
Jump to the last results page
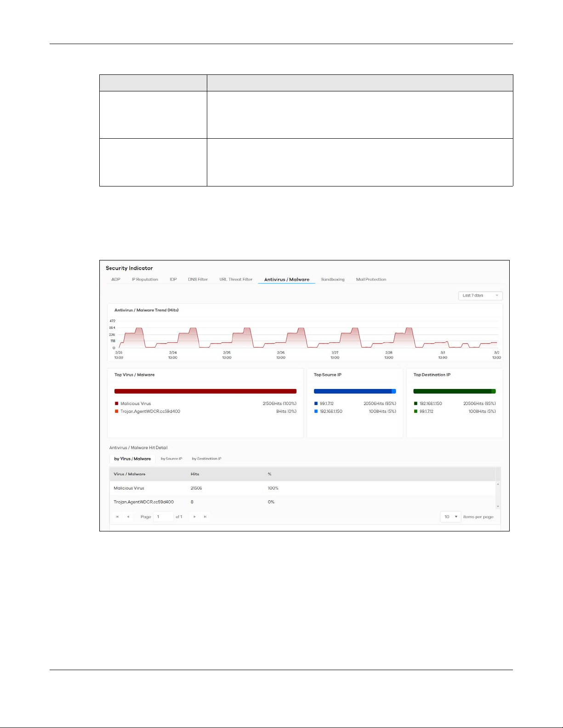click(x=205, y=517)
